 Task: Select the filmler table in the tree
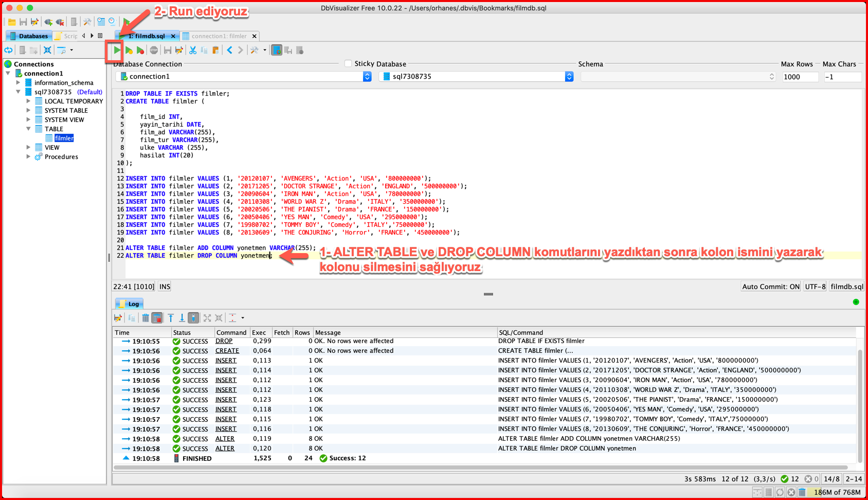(64, 138)
